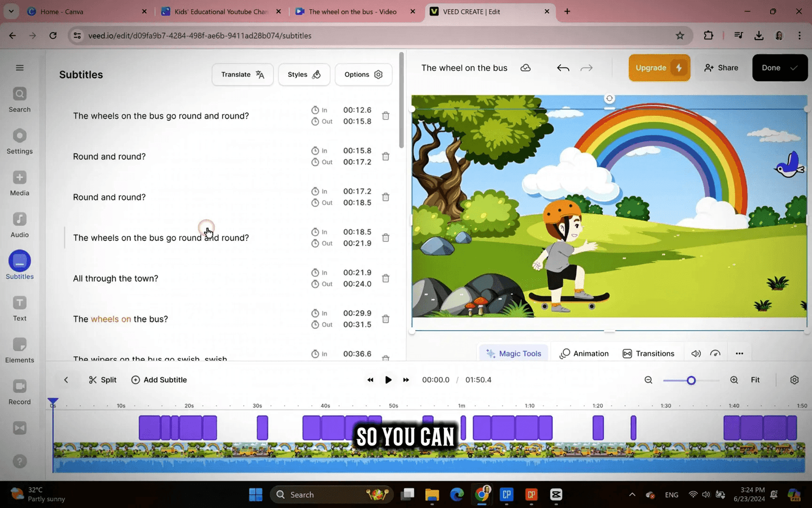Collapse the timeline back arrow
812x508 pixels.
point(66,380)
